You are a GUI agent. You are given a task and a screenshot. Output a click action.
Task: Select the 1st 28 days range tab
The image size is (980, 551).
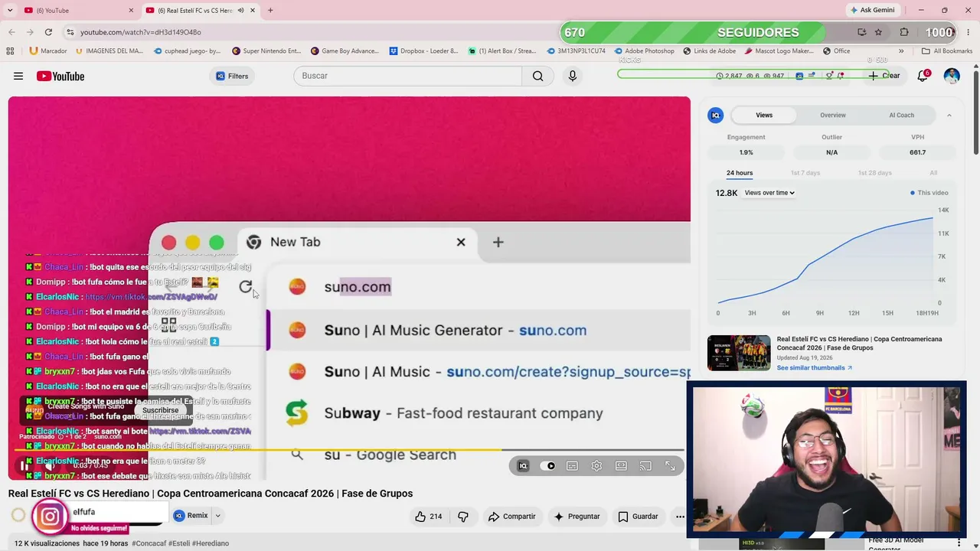[874, 173]
